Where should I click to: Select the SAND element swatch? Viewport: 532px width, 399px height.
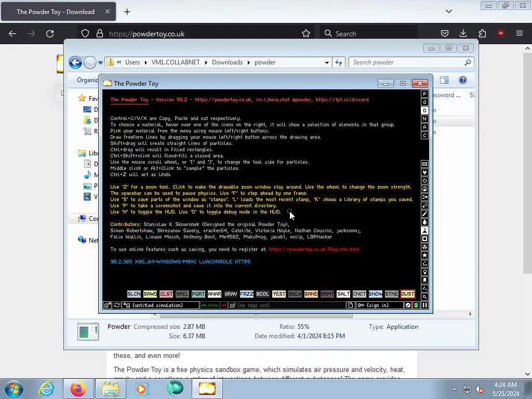coord(311,294)
